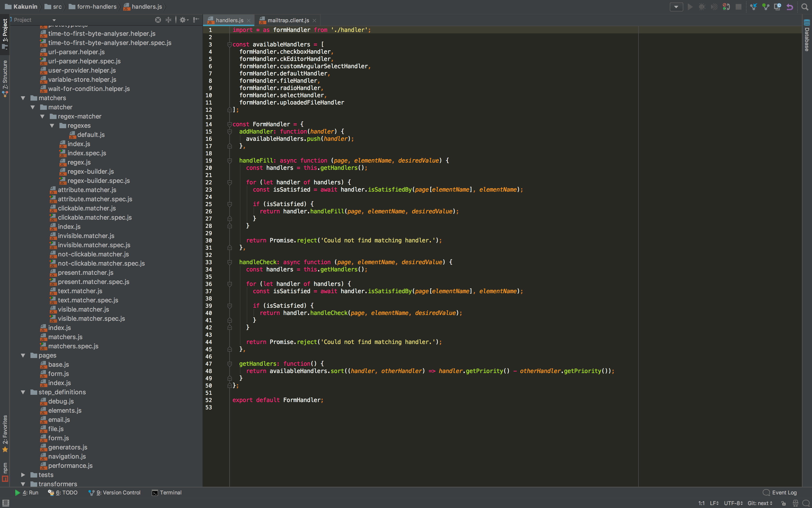812x508 pixels.
Task: Click the Debug bug icon in toolbar
Action: [x=702, y=7]
